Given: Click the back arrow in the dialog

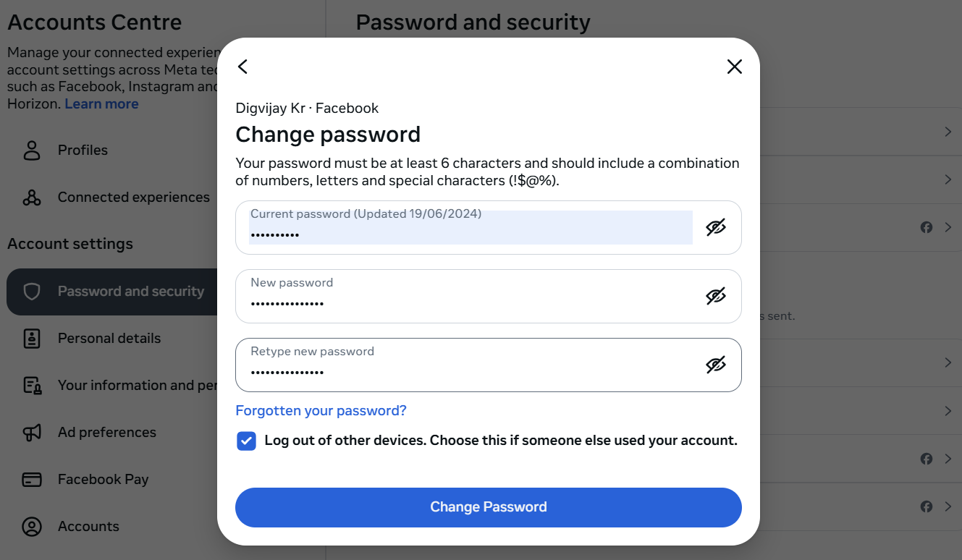Looking at the screenshot, I should 242,66.
